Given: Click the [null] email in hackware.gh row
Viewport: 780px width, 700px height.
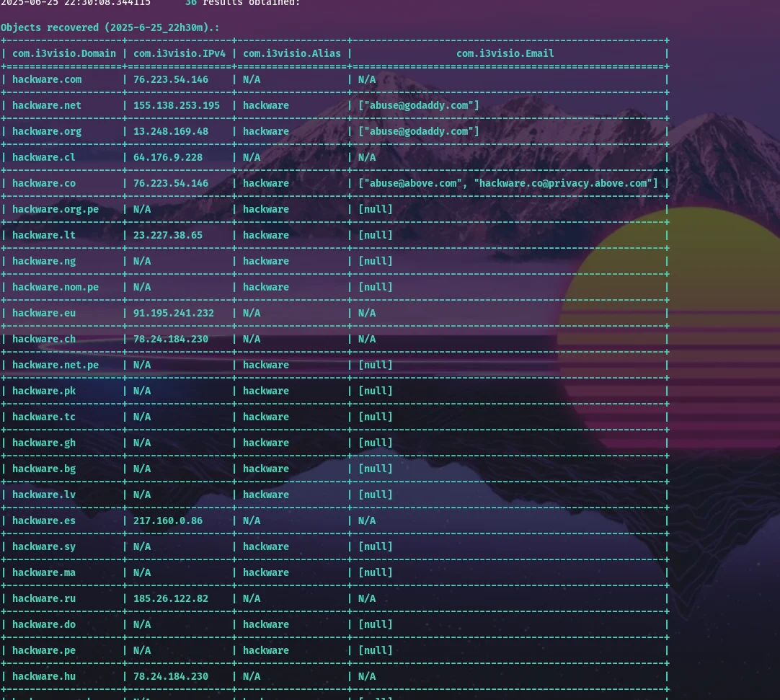Looking at the screenshot, I should click(375, 443).
